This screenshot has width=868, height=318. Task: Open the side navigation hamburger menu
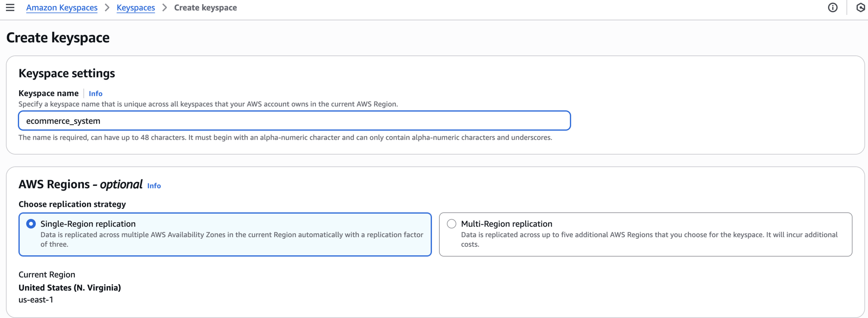[10, 8]
